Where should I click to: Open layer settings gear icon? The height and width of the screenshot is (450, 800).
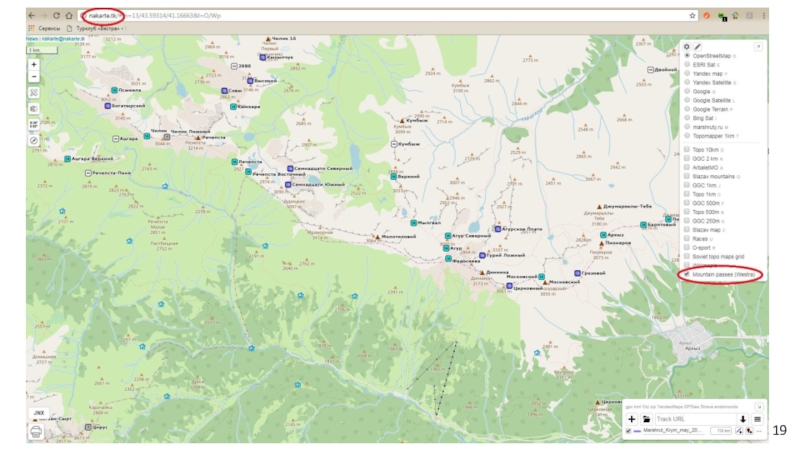pyautogui.click(x=687, y=46)
